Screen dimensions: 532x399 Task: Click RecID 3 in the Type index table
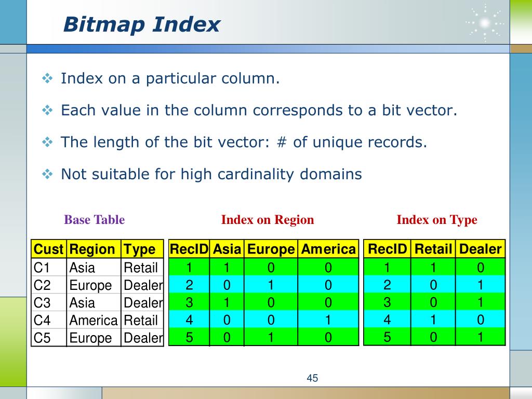coord(387,302)
